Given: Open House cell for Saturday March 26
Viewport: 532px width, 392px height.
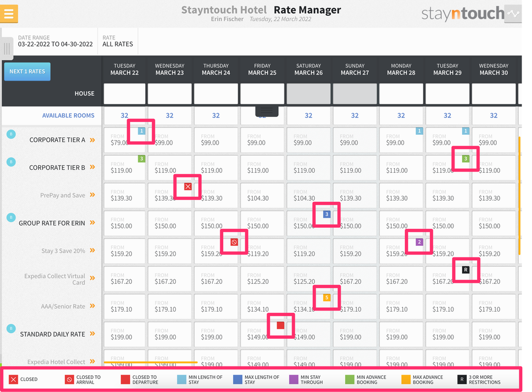Looking at the screenshot, I should pyautogui.click(x=308, y=94).
